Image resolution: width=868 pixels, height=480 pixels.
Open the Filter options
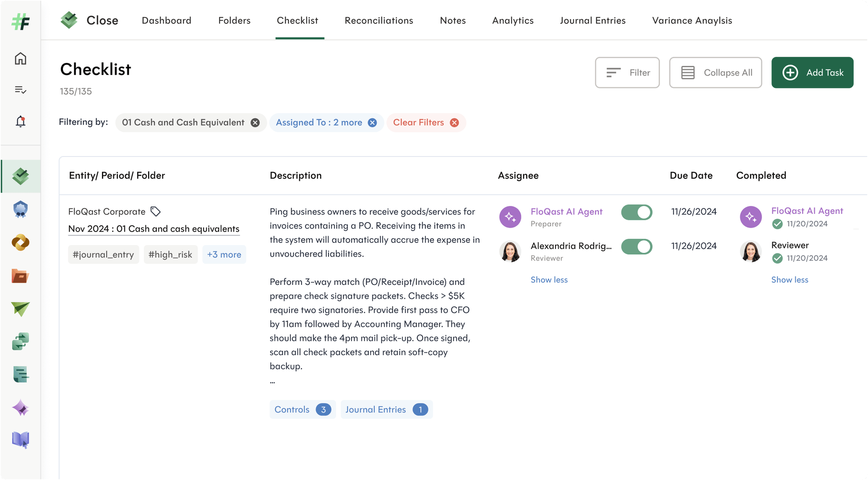click(x=627, y=72)
